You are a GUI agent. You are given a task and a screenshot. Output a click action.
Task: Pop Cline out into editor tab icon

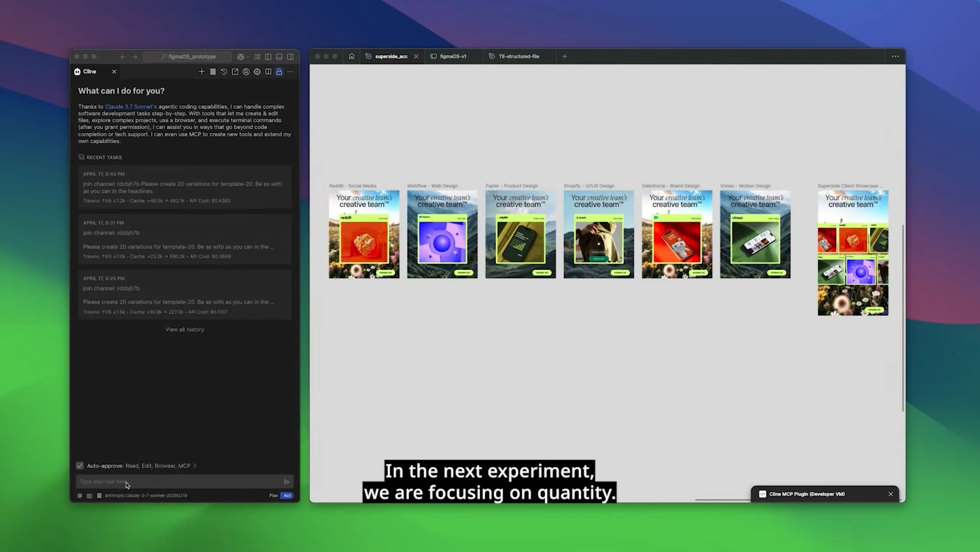coord(235,72)
